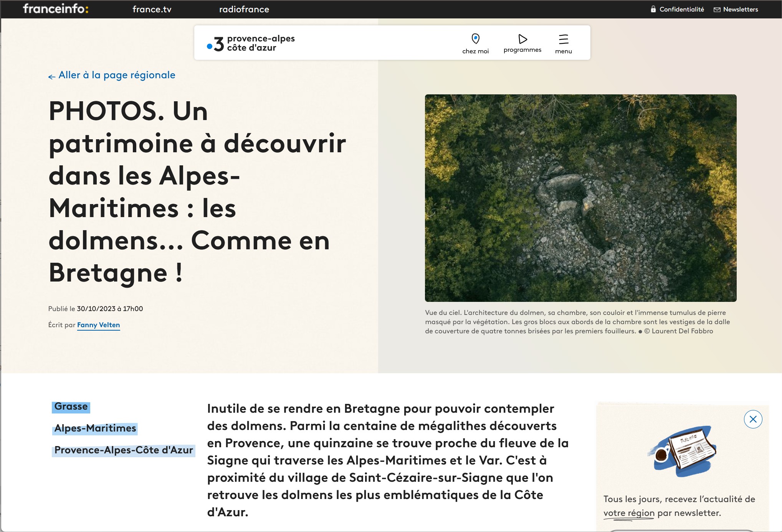Click the caption credit '© Laurent Del Fabbro'
Image resolution: width=782 pixels, height=532 pixels.
678,331
